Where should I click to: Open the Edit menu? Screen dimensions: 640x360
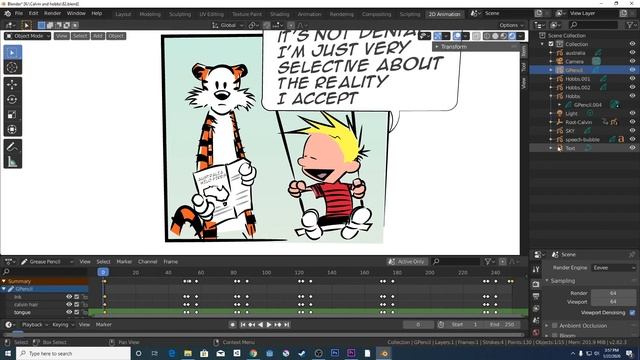click(33, 13)
